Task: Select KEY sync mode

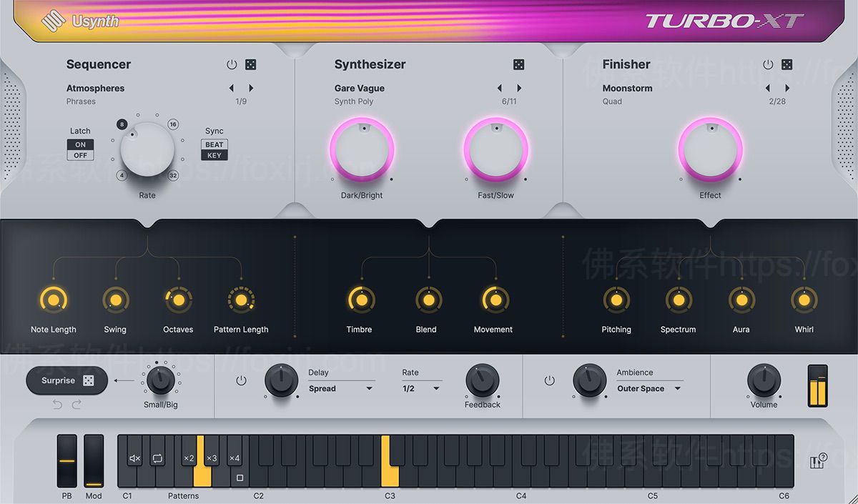Action: coord(214,154)
